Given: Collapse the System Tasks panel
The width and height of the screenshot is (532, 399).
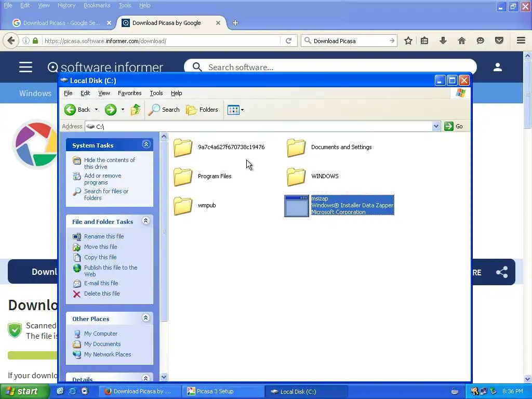Looking at the screenshot, I should pos(146,144).
